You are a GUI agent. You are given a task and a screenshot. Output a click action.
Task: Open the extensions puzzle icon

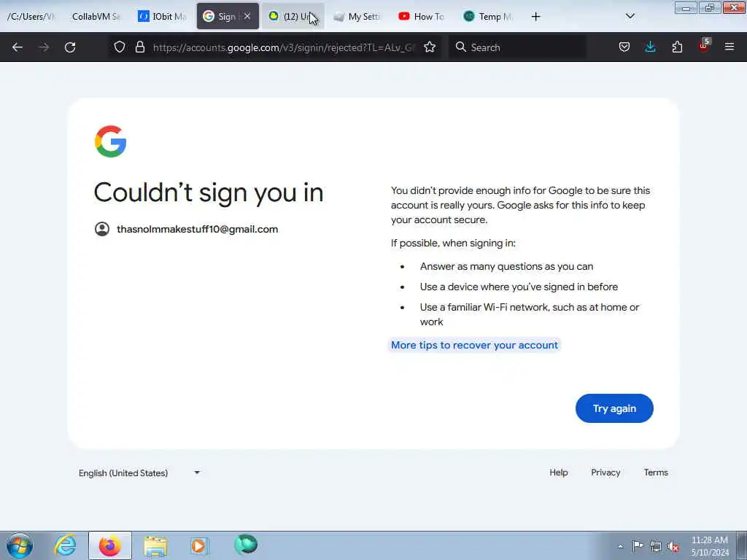point(677,47)
